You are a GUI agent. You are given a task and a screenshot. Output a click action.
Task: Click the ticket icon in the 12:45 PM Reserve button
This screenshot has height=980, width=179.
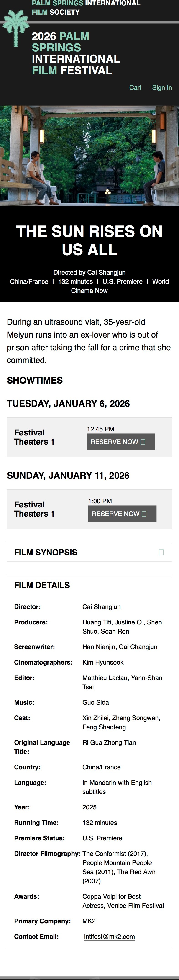pos(143,442)
